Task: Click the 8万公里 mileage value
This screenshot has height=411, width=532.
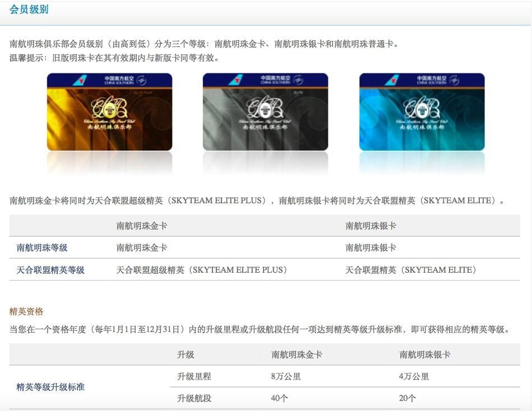Action: point(286,376)
